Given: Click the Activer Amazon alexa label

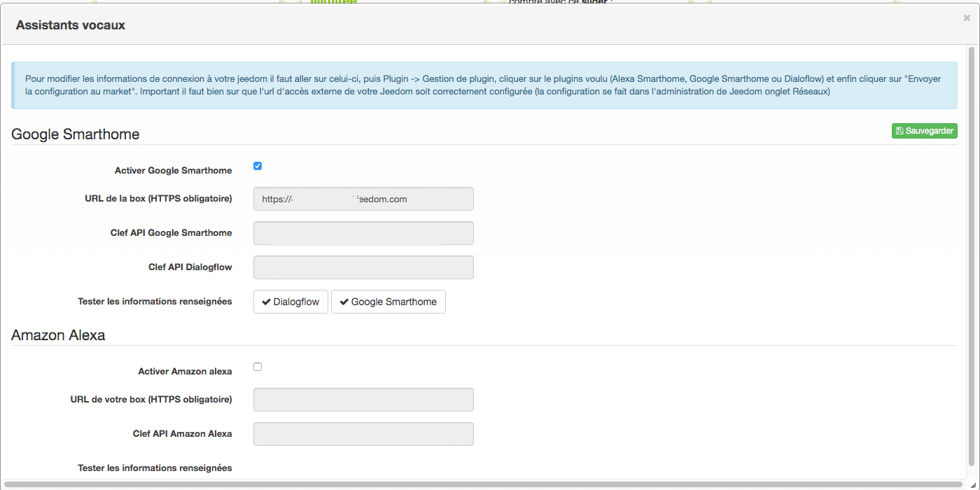Looking at the screenshot, I should (185, 371).
